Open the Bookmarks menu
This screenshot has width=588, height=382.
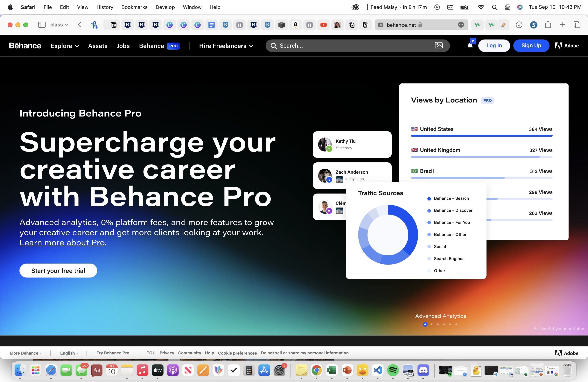click(x=134, y=7)
